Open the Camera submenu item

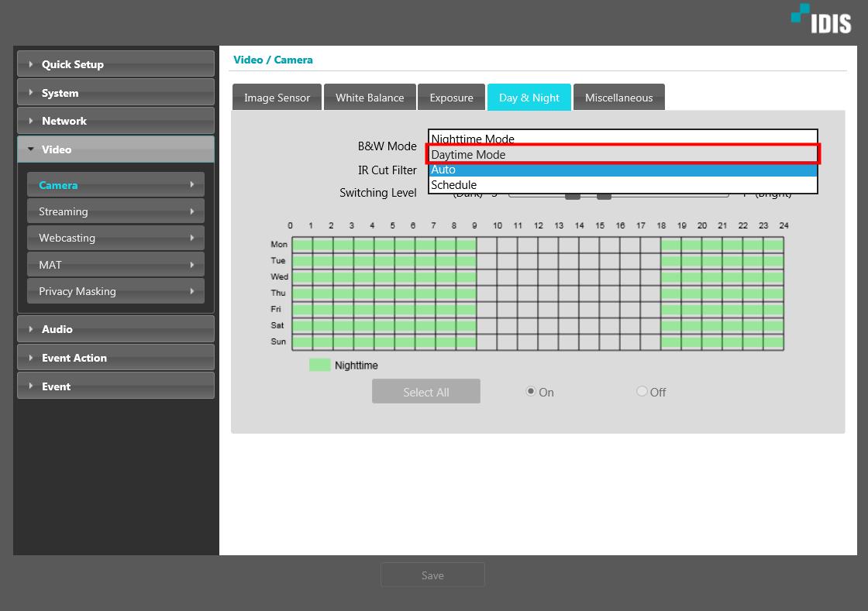click(115, 184)
